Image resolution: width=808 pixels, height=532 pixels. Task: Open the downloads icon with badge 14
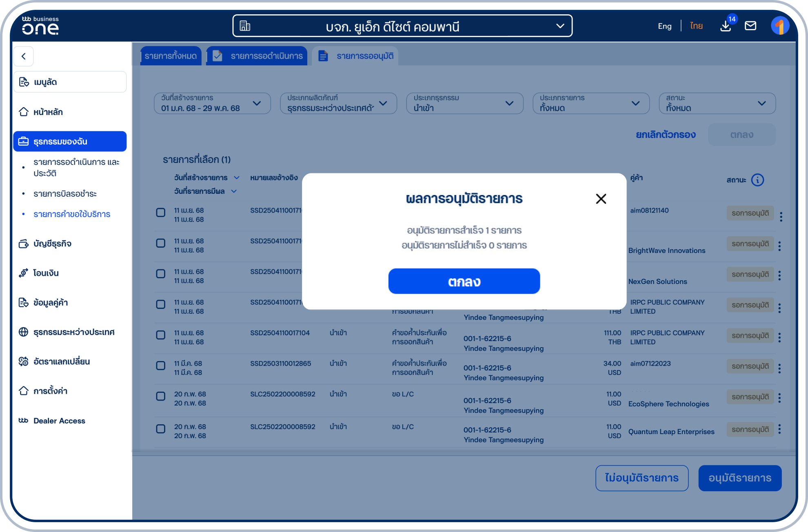tap(726, 26)
